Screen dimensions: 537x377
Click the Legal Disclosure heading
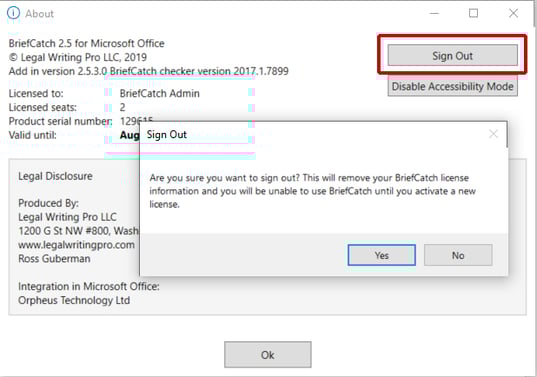pos(55,176)
